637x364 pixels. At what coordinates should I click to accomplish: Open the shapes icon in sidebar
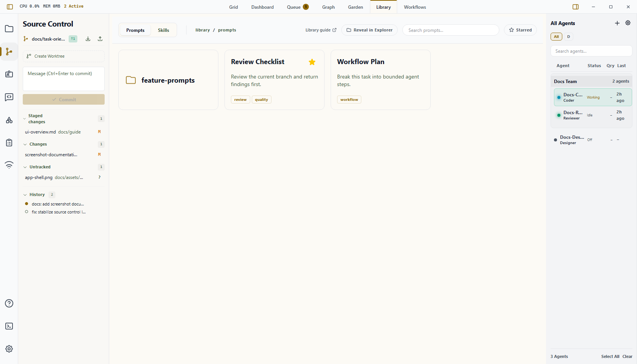pyautogui.click(x=9, y=120)
